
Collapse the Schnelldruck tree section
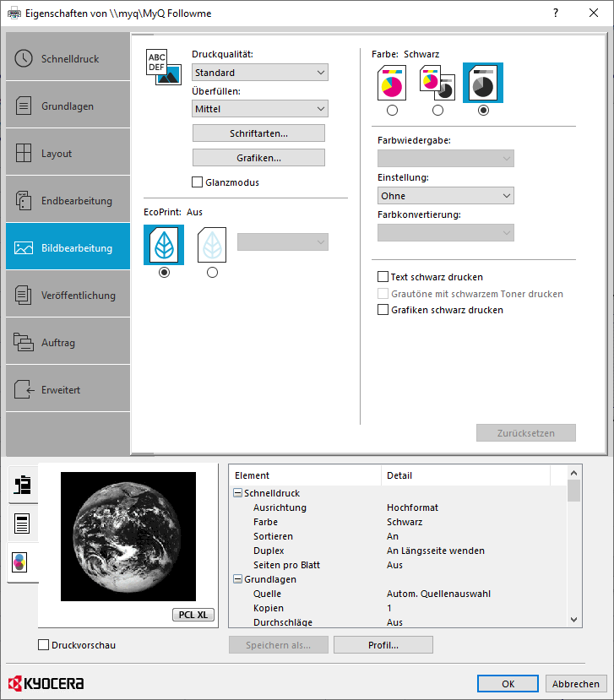point(238,493)
